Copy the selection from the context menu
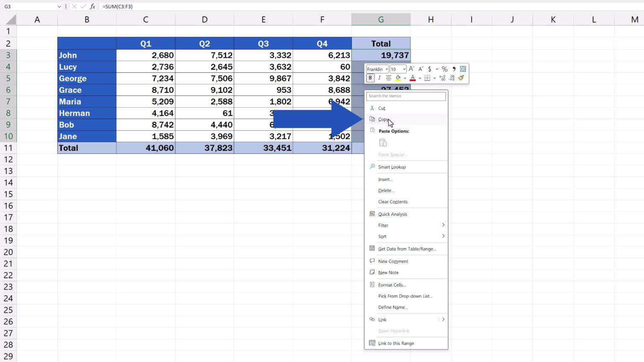The height and width of the screenshot is (362, 644). pos(383,119)
